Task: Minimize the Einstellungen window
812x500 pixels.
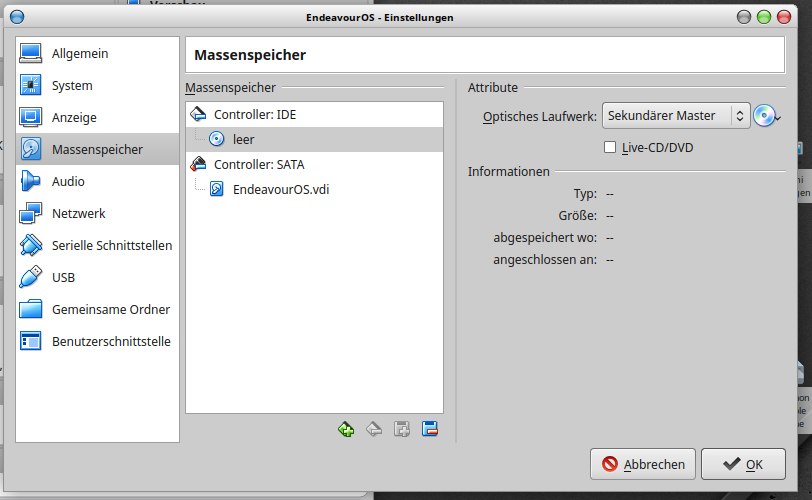Action: click(x=744, y=17)
